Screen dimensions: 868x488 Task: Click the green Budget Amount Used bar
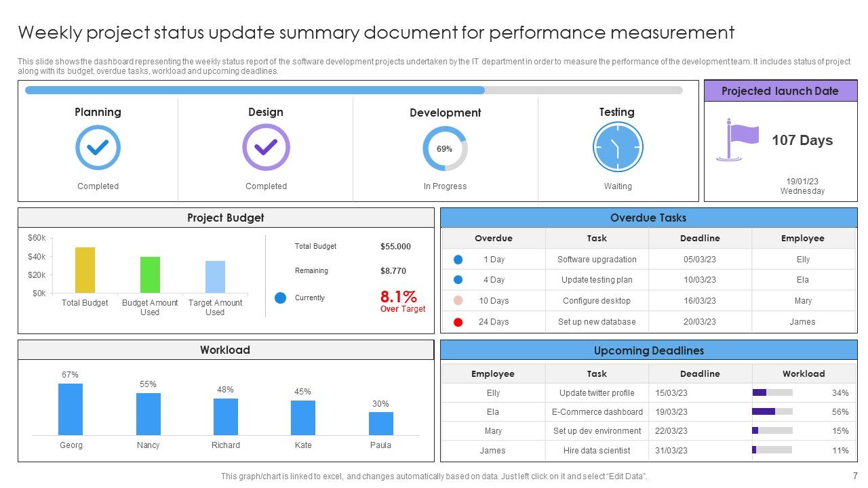[x=150, y=274]
